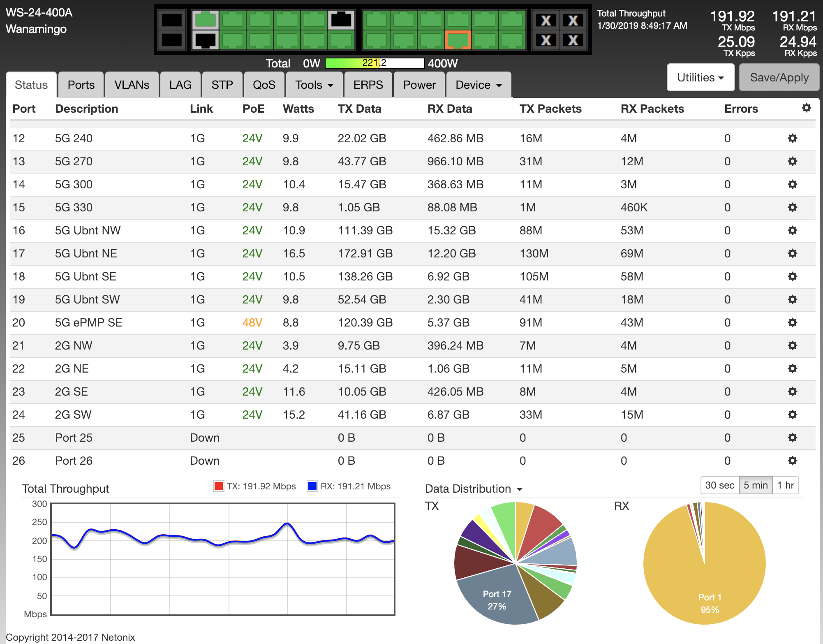Click the gear icon for port 12
Screen dimensions: 823x644
(x=792, y=138)
